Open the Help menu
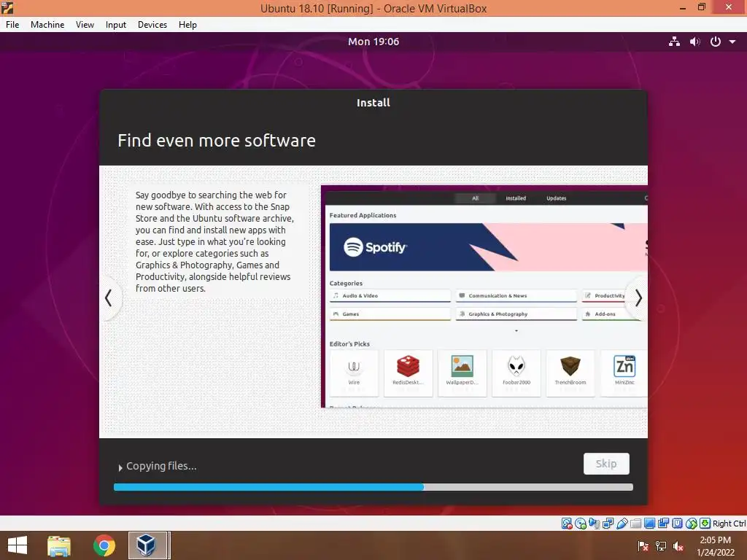 pyautogui.click(x=187, y=25)
